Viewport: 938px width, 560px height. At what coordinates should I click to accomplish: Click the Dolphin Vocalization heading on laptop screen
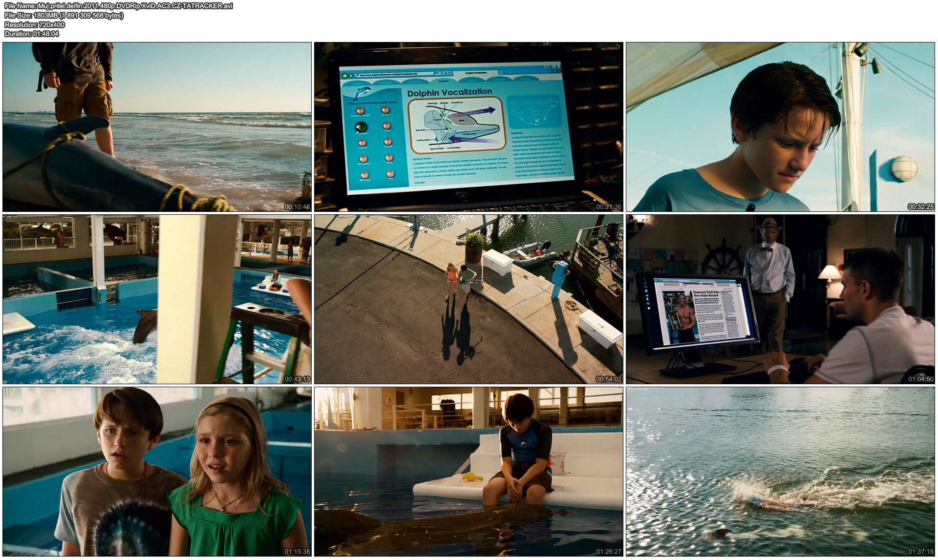449,92
